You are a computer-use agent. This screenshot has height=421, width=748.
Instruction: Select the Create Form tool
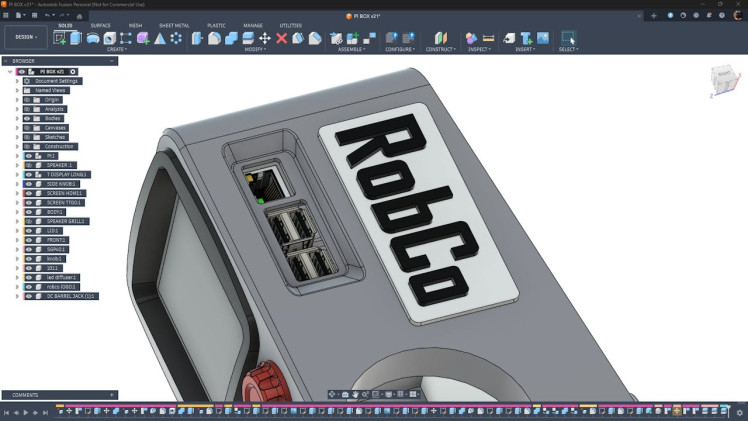(x=143, y=38)
